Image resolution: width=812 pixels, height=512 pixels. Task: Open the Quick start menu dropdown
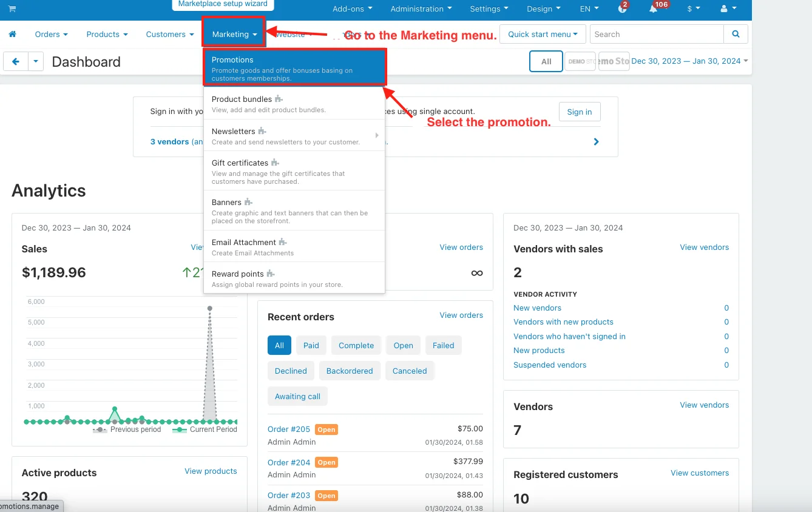pyautogui.click(x=543, y=35)
